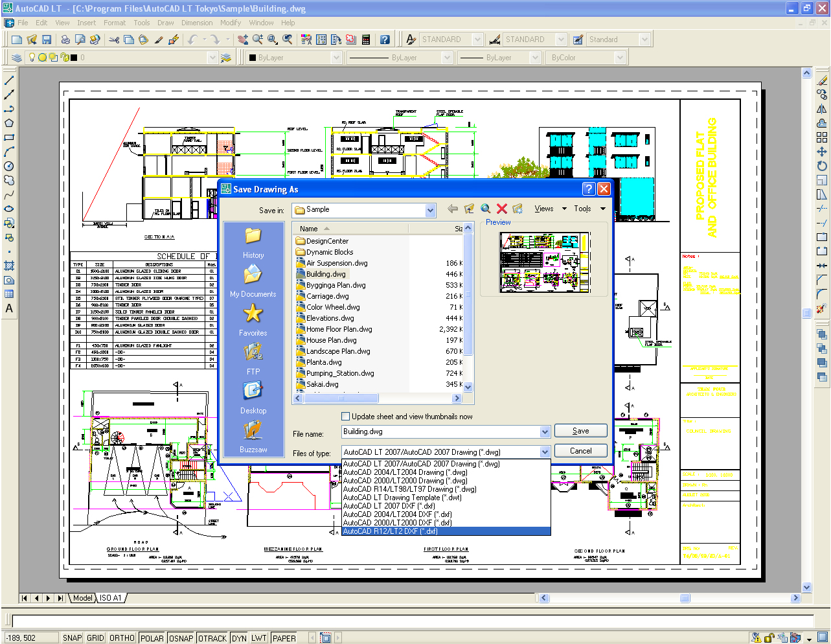831x644 pixels.
Task: Click the Plot printer toolbar icon
Action: [x=65, y=40]
